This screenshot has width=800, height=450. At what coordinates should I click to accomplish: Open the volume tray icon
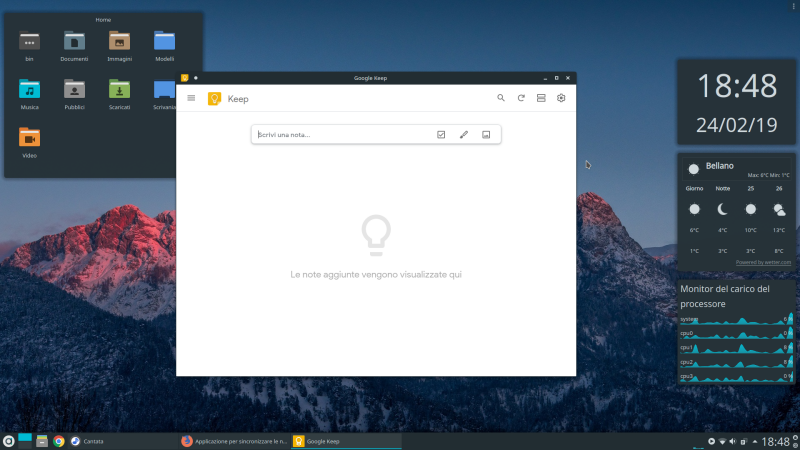[x=733, y=441]
